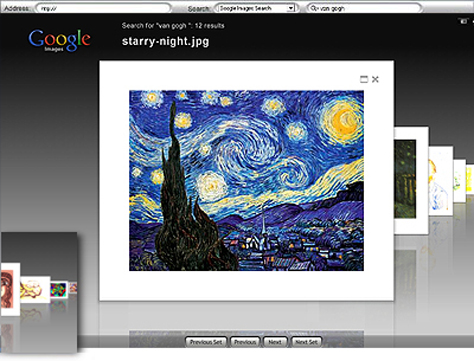Click the search engine dropdown arrow
Viewport: 474px width, 361px height.
point(291,8)
